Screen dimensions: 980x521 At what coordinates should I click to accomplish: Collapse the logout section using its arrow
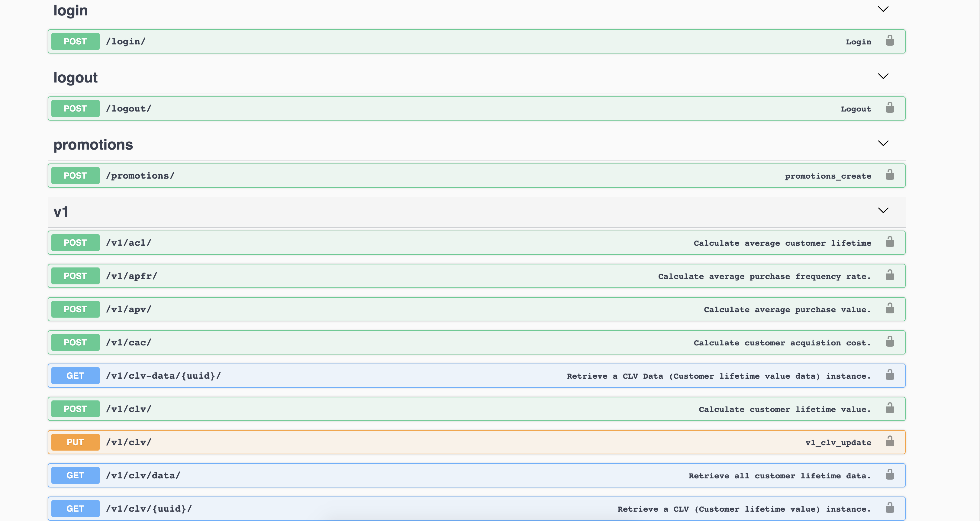click(883, 76)
